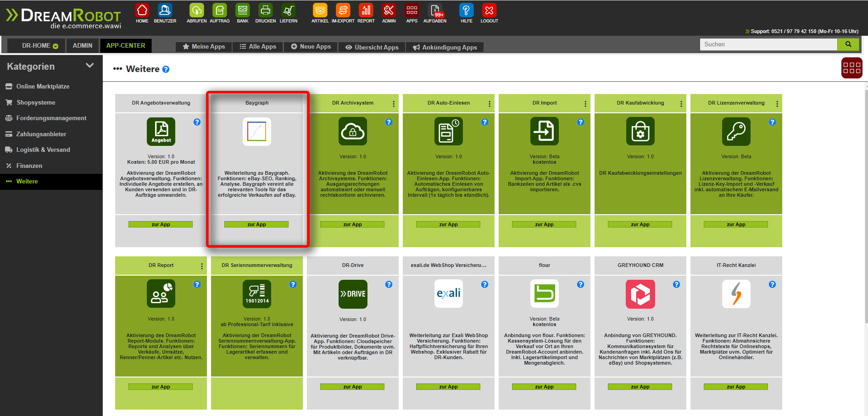
Task: Open the Ankündigung Apps tab
Action: [445, 47]
